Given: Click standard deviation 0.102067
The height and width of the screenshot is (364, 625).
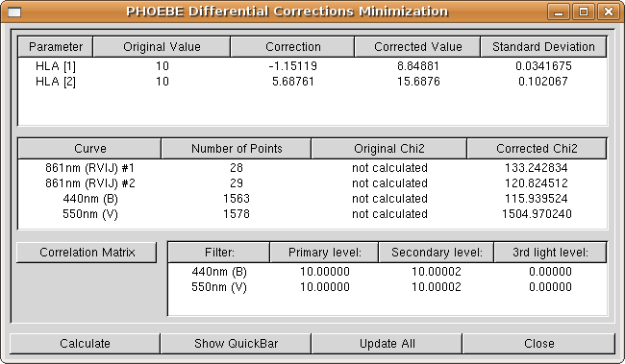Looking at the screenshot, I should 543,82.
